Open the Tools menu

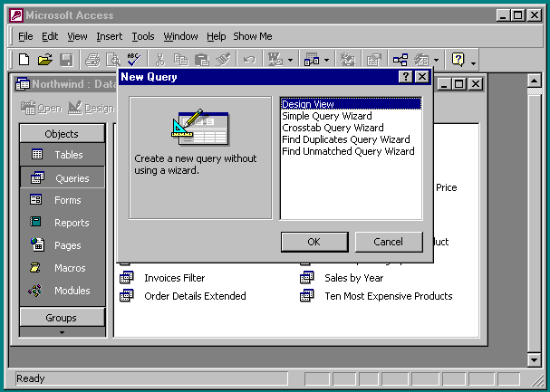[143, 36]
